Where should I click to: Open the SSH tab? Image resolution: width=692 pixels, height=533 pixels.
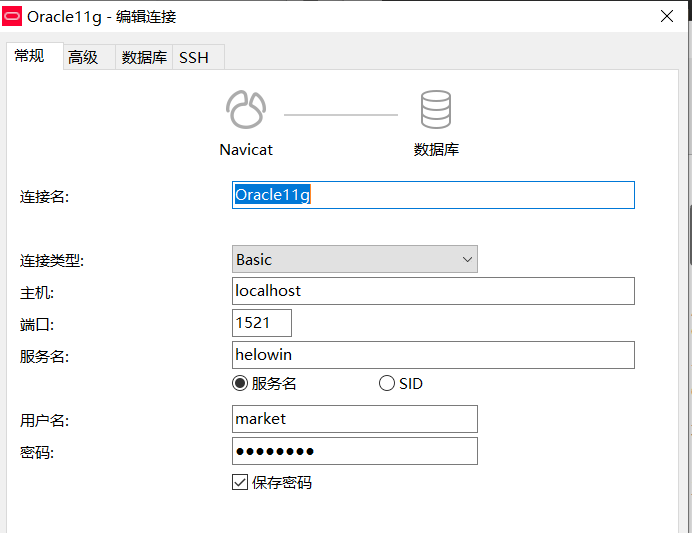click(x=198, y=57)
